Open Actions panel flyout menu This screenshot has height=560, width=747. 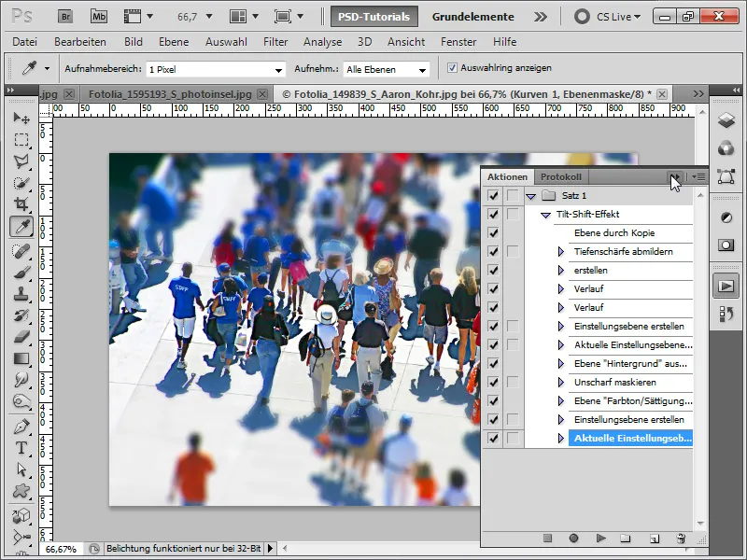698,176
